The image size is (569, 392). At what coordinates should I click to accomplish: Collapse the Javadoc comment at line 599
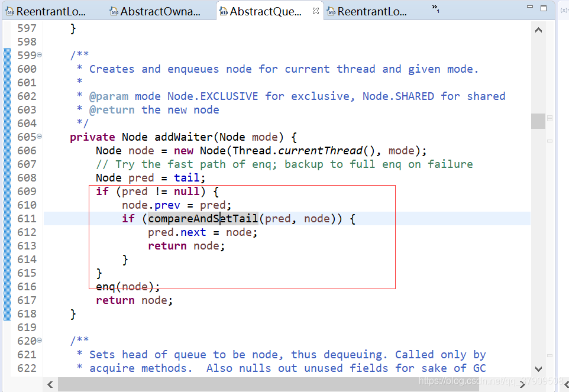[x=39, y=55]
